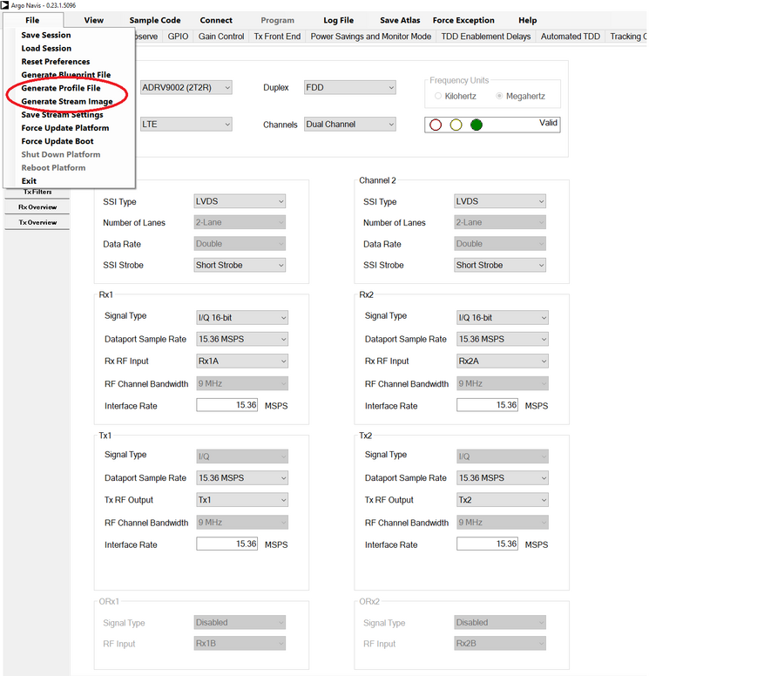Open the Channels Dual Channel dropdown
Viewport: 784px width, 676px height.
(348, 124)
